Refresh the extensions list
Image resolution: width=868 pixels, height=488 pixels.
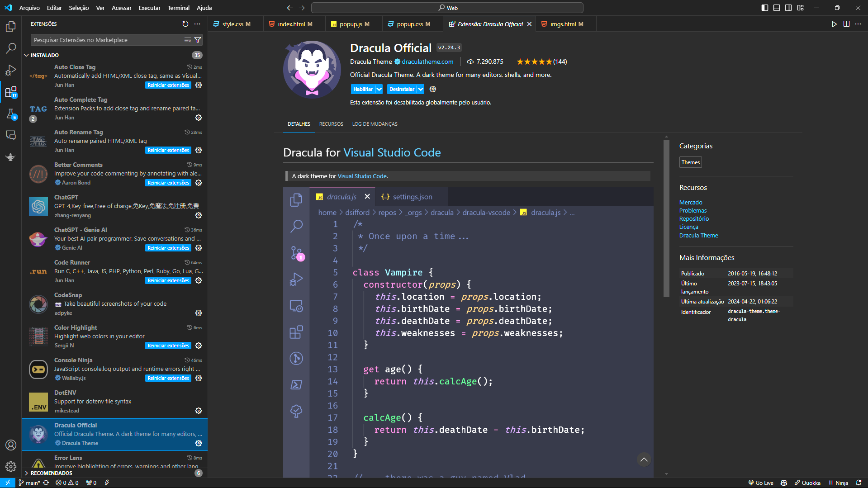pos(185,24)
